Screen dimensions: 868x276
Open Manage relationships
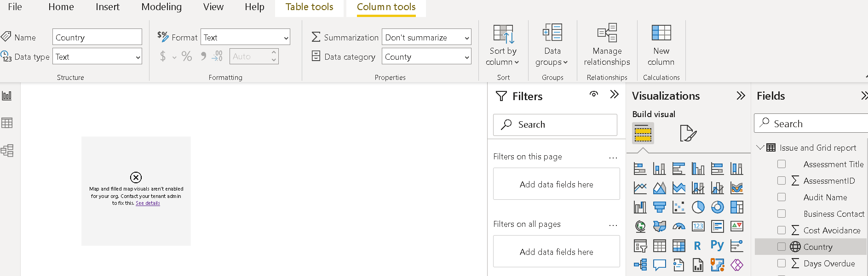tap(607, 45)
